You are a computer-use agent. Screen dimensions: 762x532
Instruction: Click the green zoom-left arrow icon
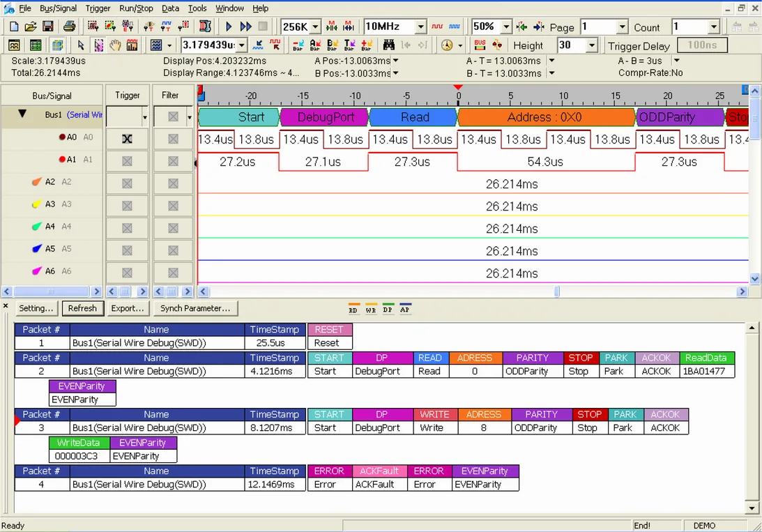[521, 26]
